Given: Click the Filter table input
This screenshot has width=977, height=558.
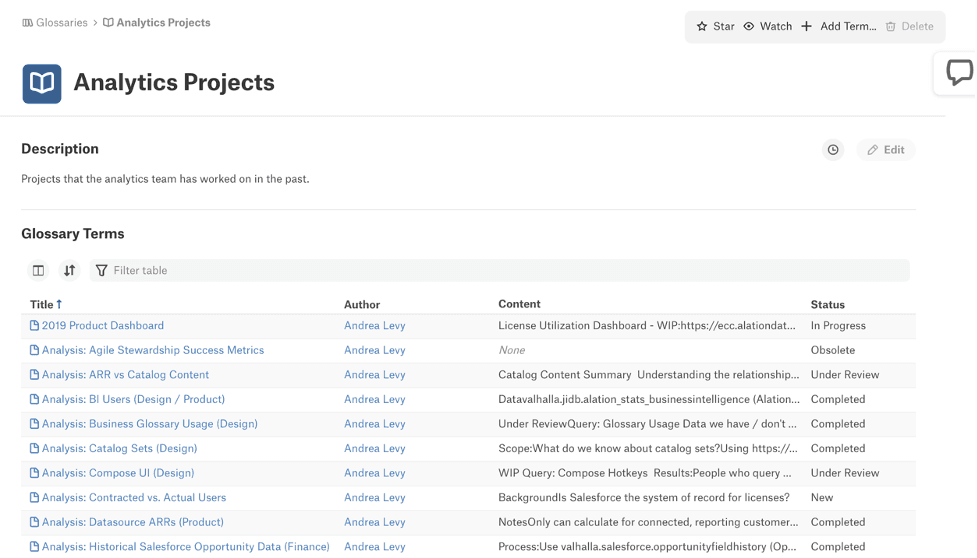Looking at the screenshot, I should [x=500, y=270].
